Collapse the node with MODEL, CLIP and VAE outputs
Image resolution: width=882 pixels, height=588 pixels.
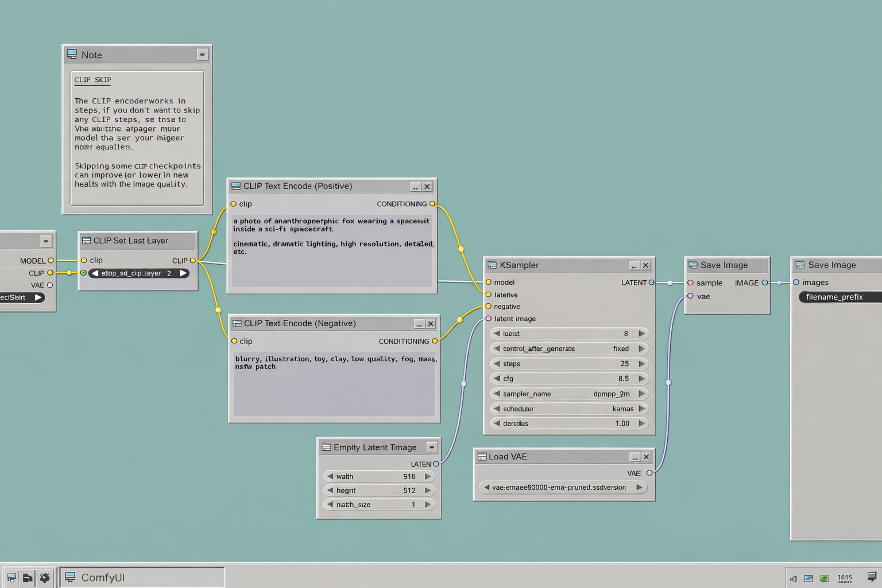(x=46, y=241)
